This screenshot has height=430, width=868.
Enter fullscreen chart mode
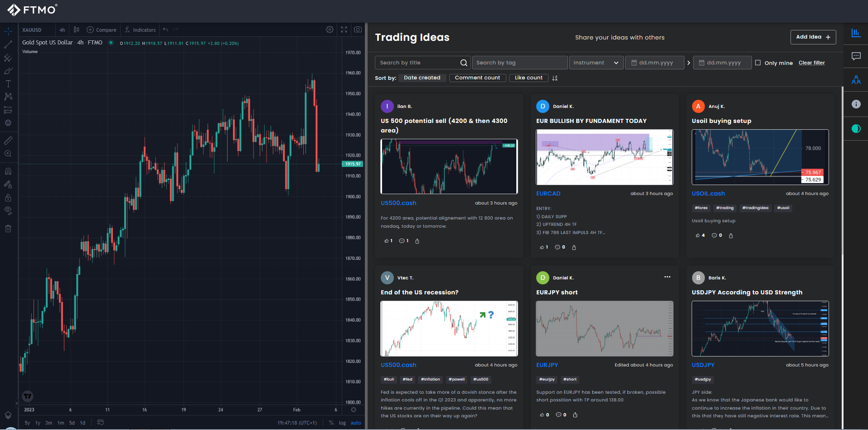(x=344, y=29)
